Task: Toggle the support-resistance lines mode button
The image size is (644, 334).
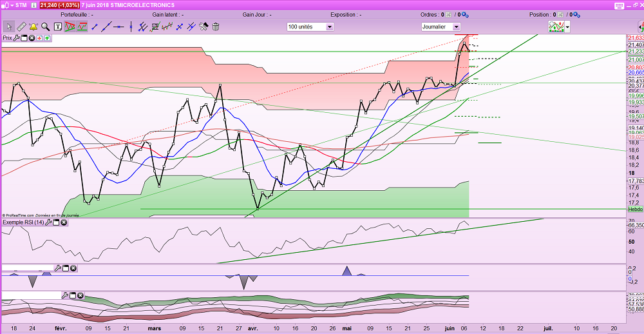Action: tap(82, 26)
